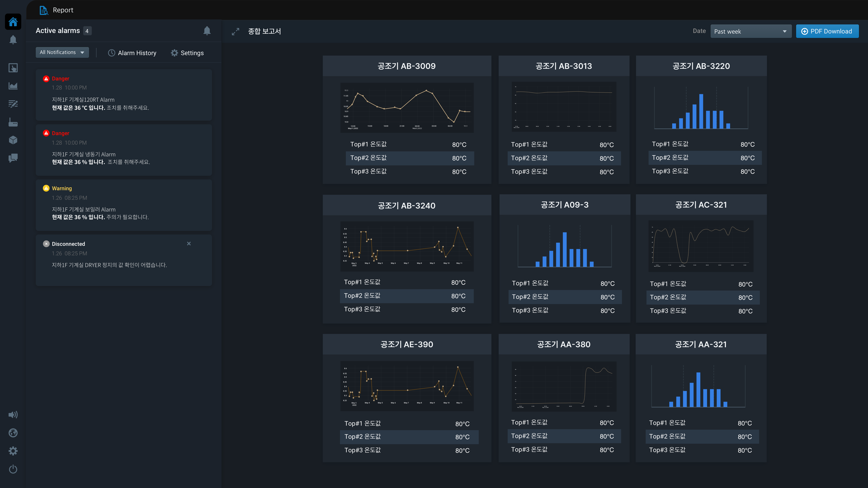The width and height of the screenshot is (868, 488).
Task: Click the active alarms count badge 4
Action: point(87,31)
